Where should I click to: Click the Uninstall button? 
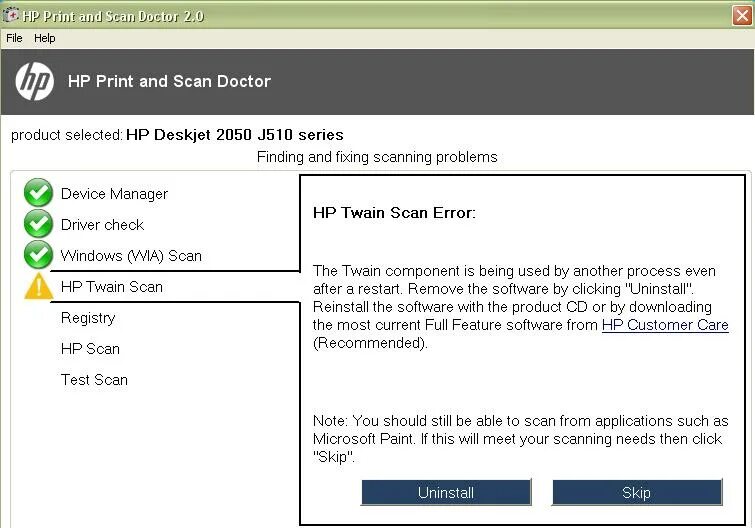[446, 492]
